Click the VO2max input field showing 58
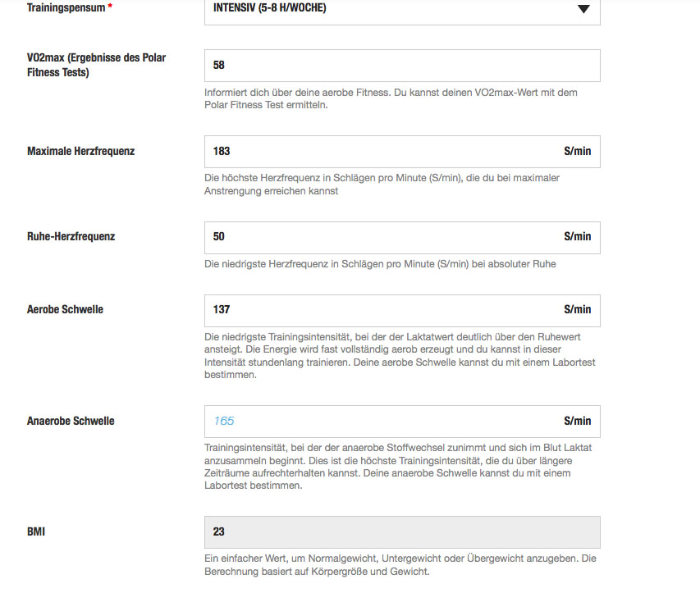Viewport: 700px width, 602px height. [x=401, y=66]
